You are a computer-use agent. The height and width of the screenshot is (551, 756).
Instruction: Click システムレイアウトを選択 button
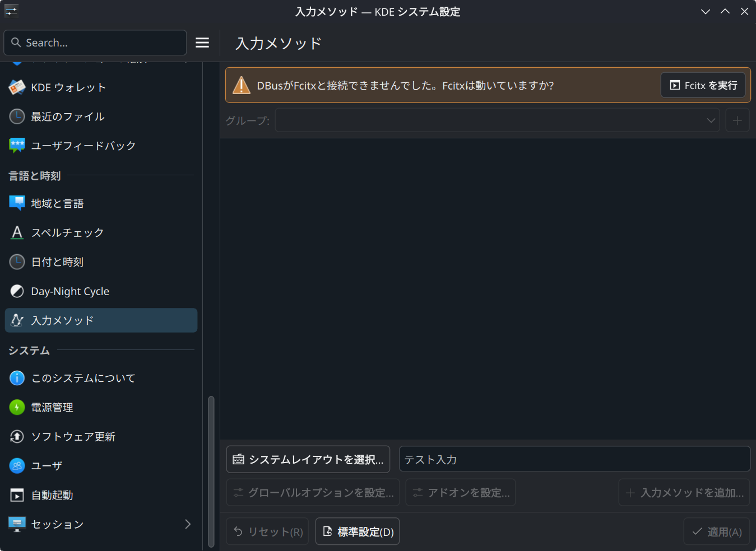[x=308, y=459]
